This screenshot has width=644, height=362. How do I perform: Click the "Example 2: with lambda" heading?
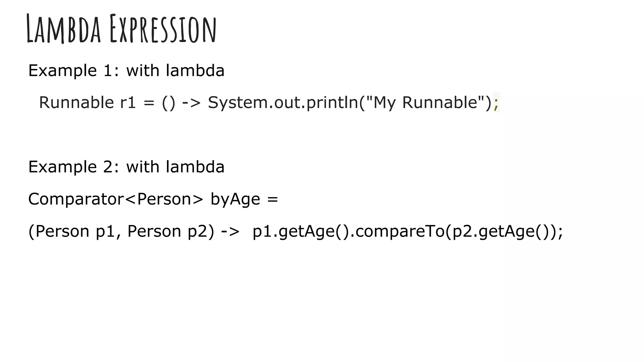pos(126,167)
